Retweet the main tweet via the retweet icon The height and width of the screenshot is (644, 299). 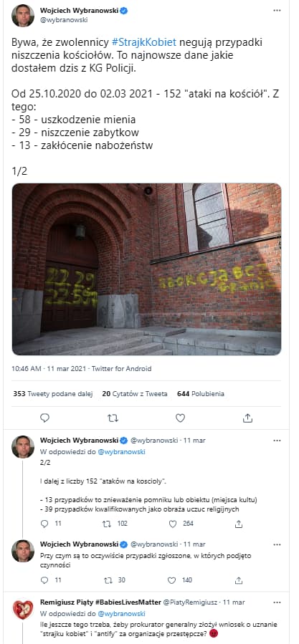[113, 418]
